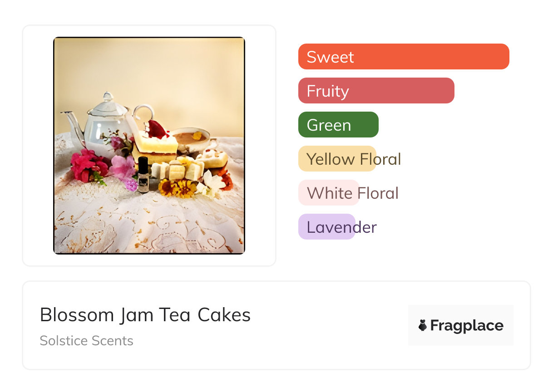Pick the White Floral accord bar

(328, 193)
